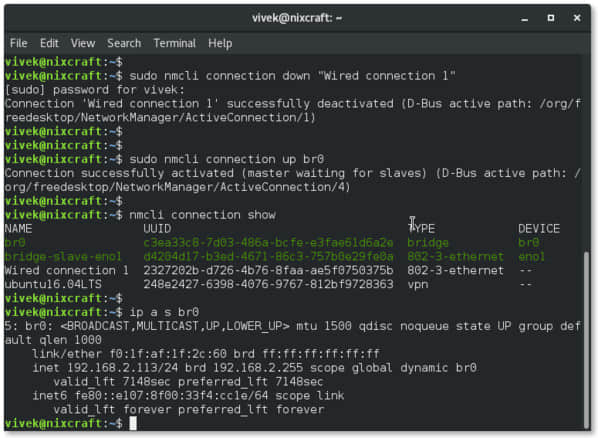Click the bridge type value
The width and height of the screenshot is (598, 438).
[x=428, y=243]
